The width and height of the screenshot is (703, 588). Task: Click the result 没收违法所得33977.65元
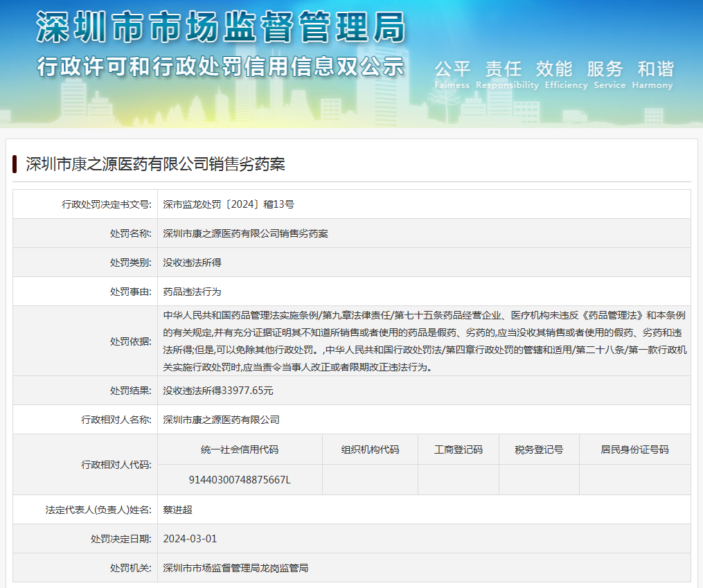(218, 391)
